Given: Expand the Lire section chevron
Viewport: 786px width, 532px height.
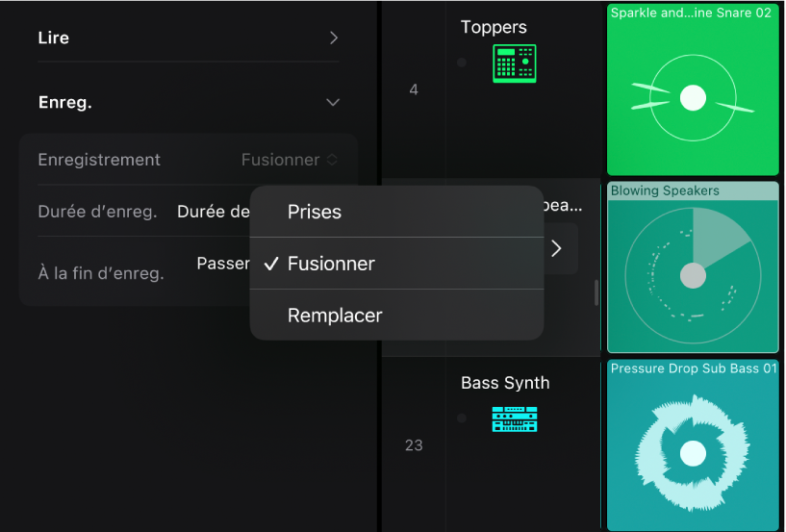Looking at the screenshot, I should coord(334,38).
